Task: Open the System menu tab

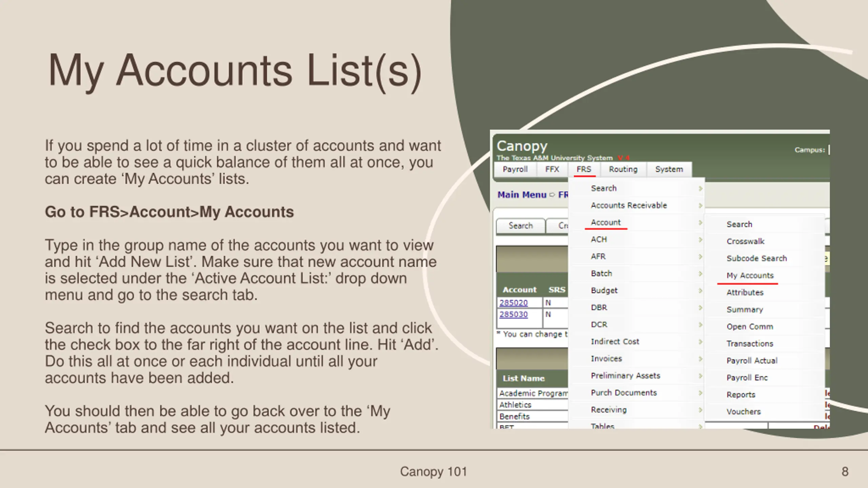Action: (x=669, y=169)
